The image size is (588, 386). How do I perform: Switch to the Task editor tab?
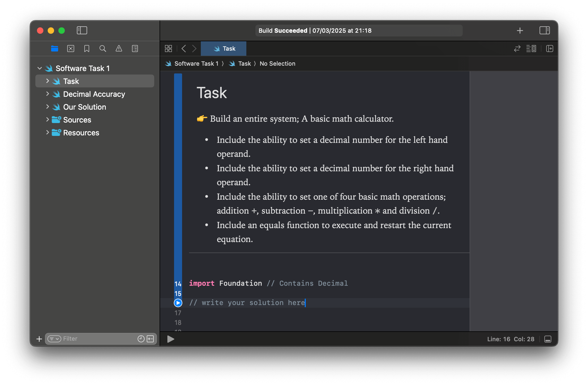(223, 49)
